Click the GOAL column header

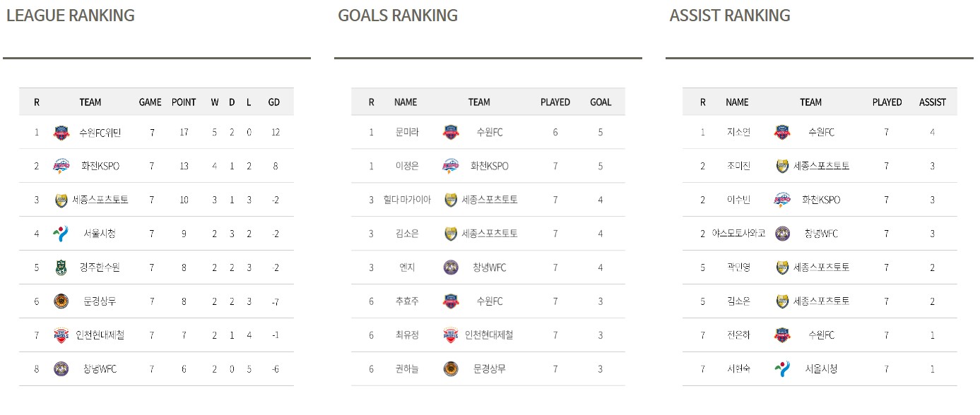point(601,102)
